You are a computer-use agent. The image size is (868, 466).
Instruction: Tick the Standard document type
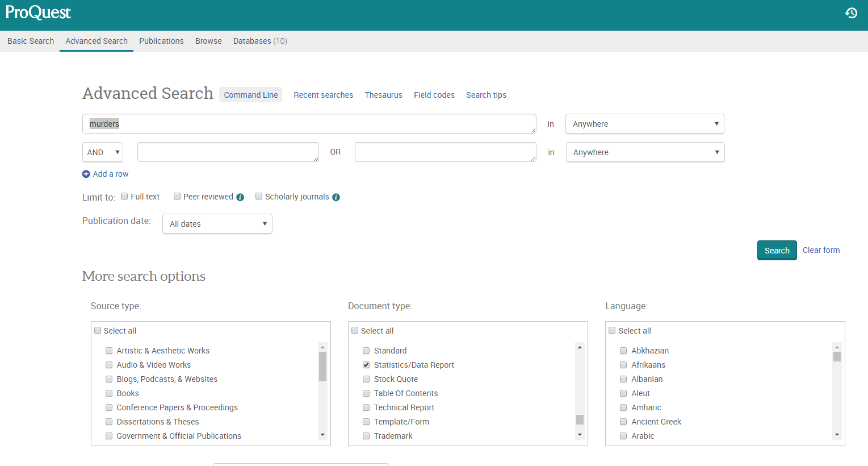coord(366,351)
